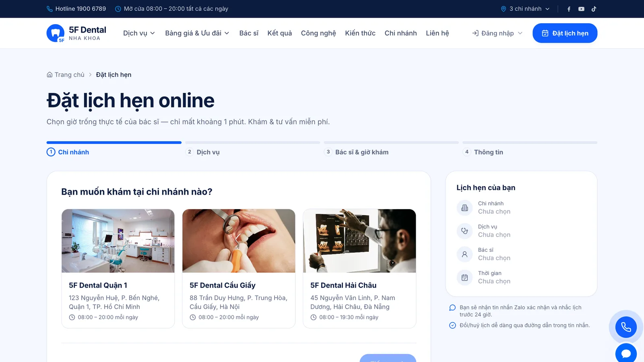Choose the 5F Dental Cầu Giấy branch
Screen dimensions: 644x362
(x=239, y=269)
